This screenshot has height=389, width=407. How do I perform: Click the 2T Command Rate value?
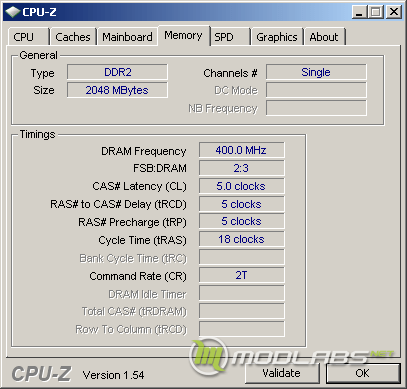pos(242,275)
